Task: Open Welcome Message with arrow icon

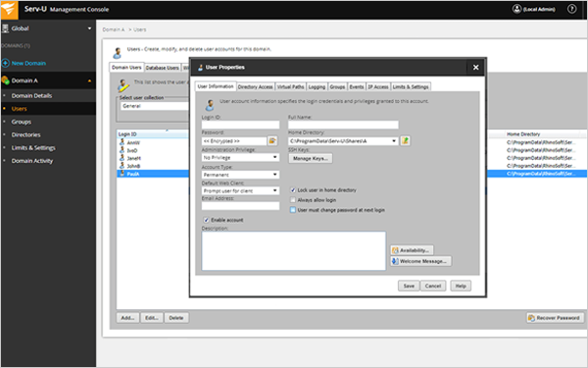Action: (x=420, y=261)
